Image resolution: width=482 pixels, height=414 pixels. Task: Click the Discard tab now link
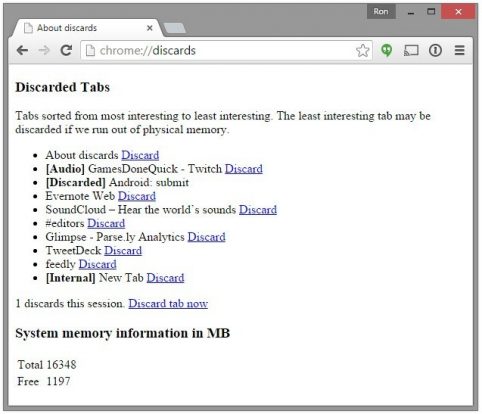168,304
